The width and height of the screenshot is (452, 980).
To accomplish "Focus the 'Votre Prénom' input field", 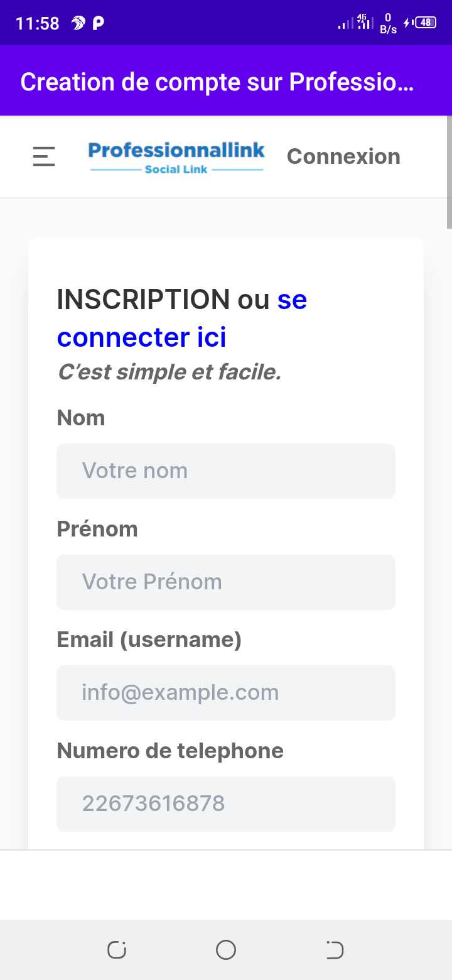I will (x=226, y=582).
